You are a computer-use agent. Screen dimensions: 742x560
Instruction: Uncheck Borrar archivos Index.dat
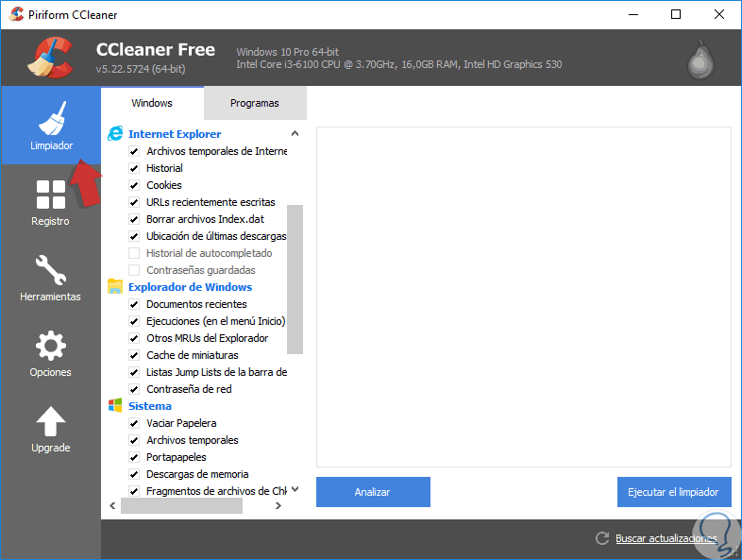pyautogui.click(x=134, y=219)
